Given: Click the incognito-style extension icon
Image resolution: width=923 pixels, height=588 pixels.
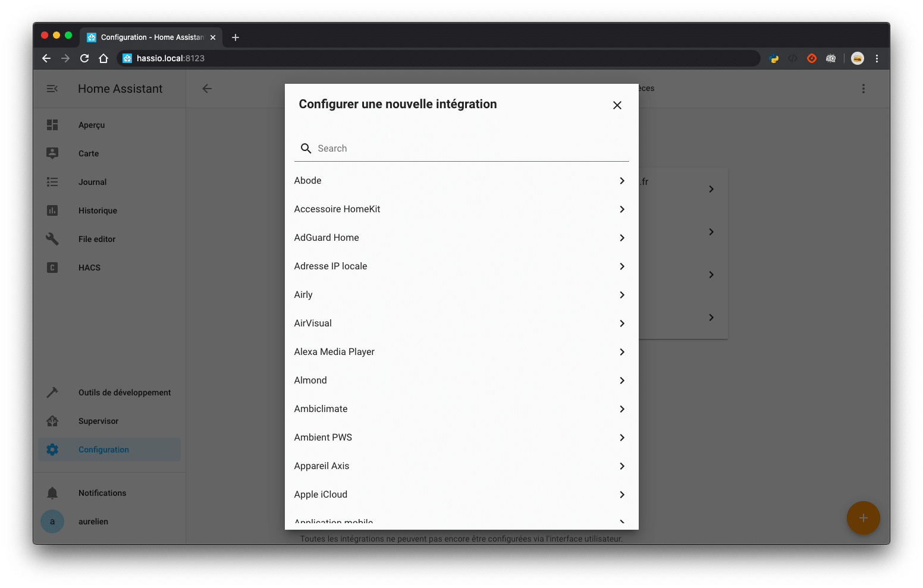Looking at the screenshot, I should [x=831, y=58].
